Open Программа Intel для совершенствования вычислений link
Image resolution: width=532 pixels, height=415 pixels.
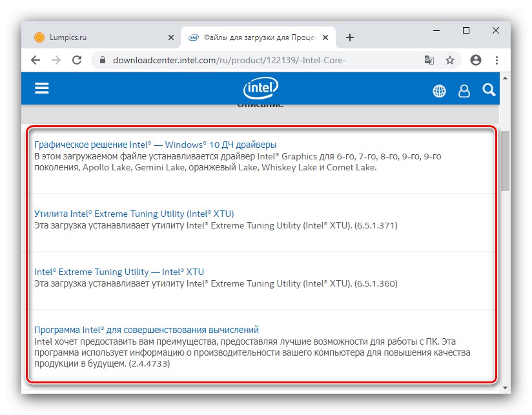coord(146,330)
